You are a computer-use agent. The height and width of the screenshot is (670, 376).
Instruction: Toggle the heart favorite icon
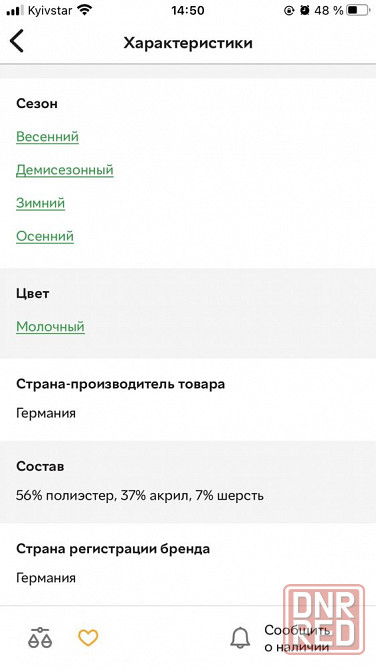click(88, 638)
